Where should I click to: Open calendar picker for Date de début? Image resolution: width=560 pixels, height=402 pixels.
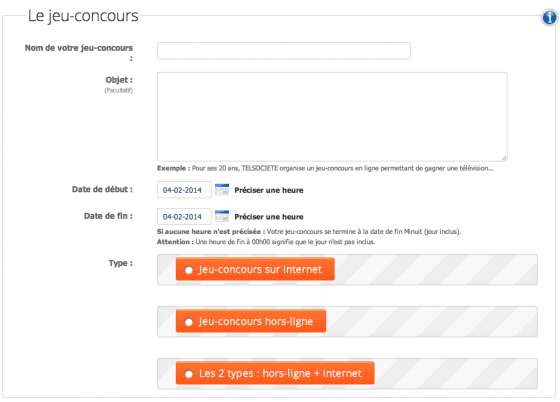point(222,190)
